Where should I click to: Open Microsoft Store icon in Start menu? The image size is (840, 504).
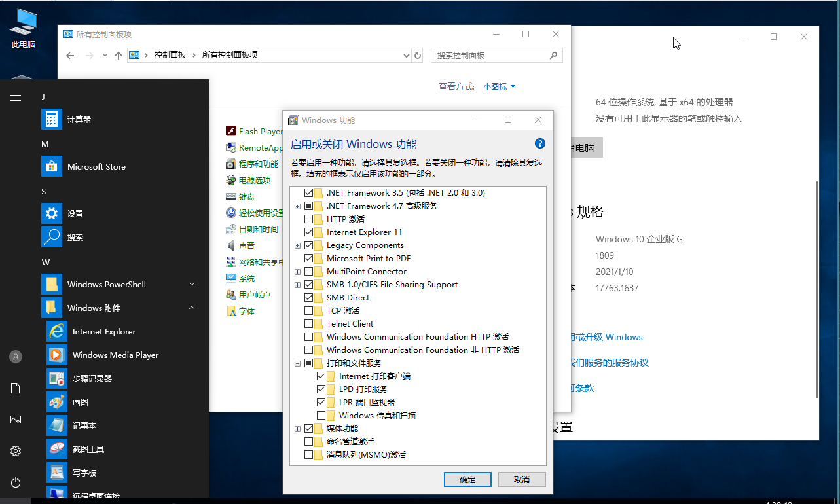[52, 166]
